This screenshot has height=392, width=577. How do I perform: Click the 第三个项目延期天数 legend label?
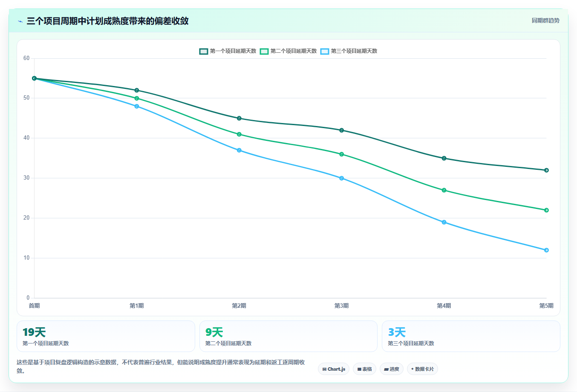pyautogui.click(x=354, y=51)
